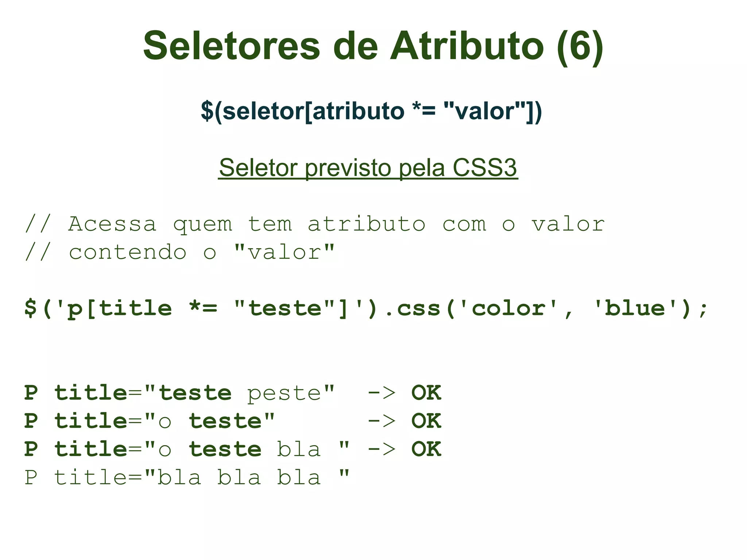Click the (6) number in the title
Image resolution: width=747 pixels, height=560 pixels.
[580, 47]
